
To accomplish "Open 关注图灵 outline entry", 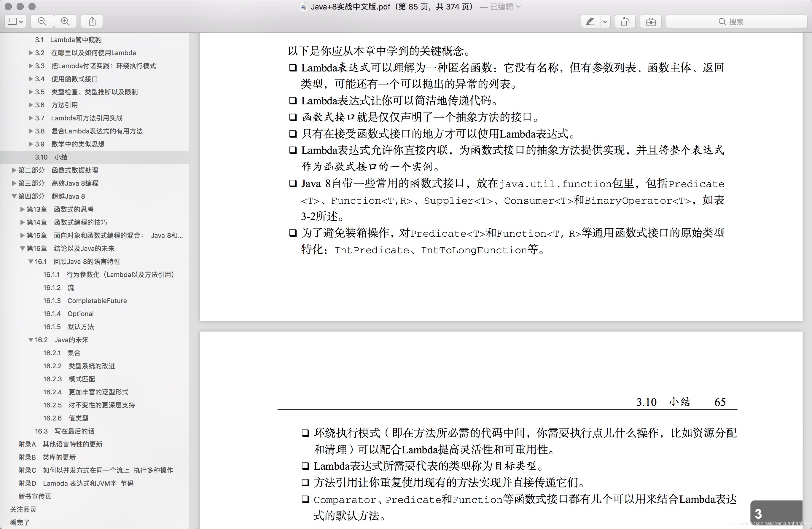I will 23,509.
